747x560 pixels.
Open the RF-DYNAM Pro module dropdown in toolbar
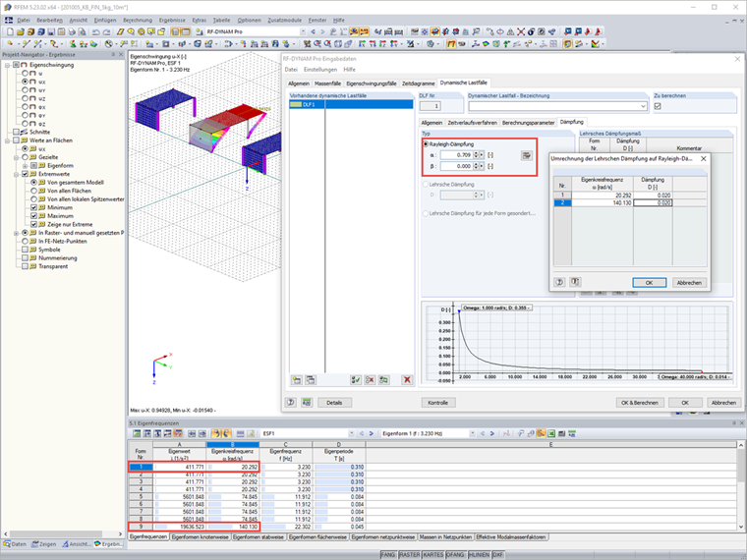tap(303, 31)
